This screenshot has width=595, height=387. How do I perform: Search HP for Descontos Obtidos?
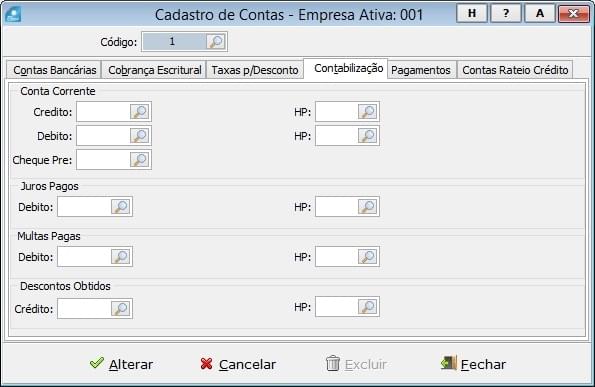[x=367, y=307]
